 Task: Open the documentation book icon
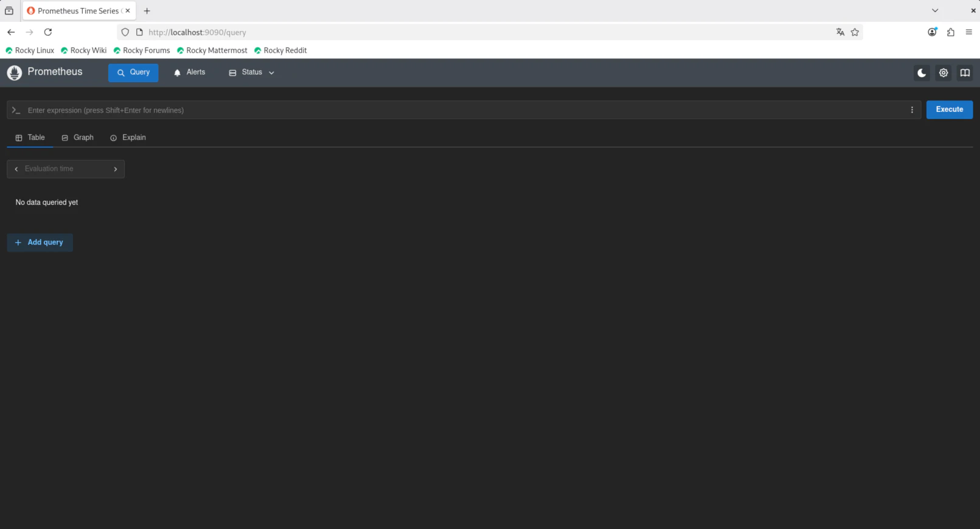965,73
